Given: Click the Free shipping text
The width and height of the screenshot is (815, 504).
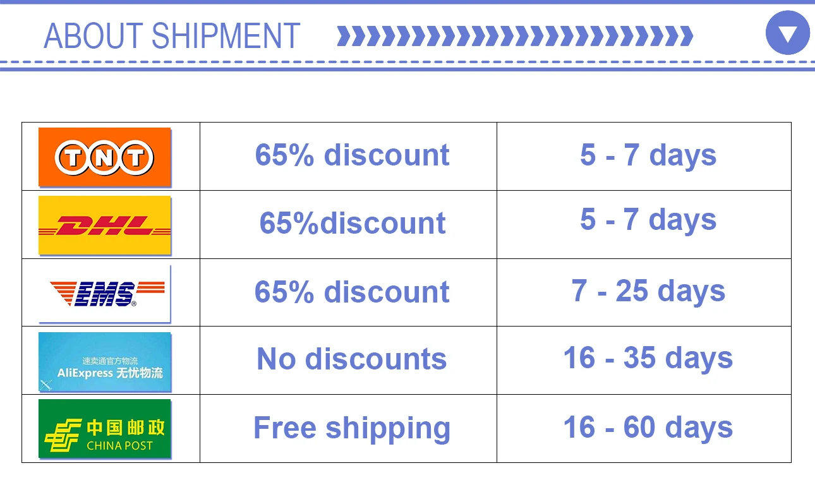Looking at the screenshot, I should click(x=352, y=428).
